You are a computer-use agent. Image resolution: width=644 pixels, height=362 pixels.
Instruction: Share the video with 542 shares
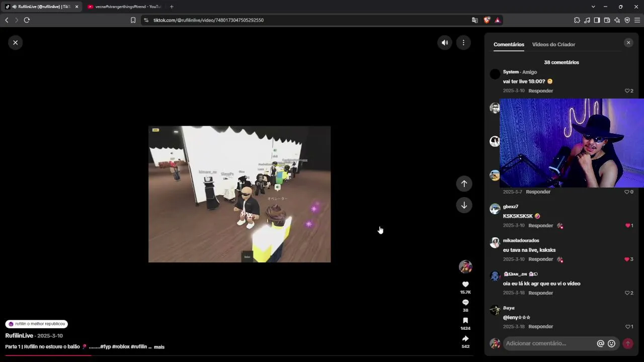465,338
